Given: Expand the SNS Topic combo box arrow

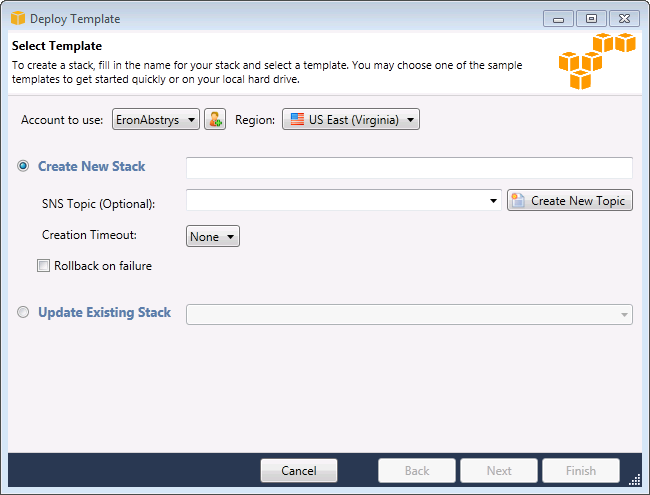Looking at the screenshot, I should (494, 201).
